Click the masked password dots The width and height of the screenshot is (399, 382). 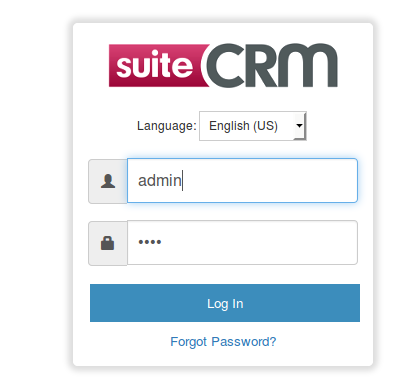(x=150, y=242)
